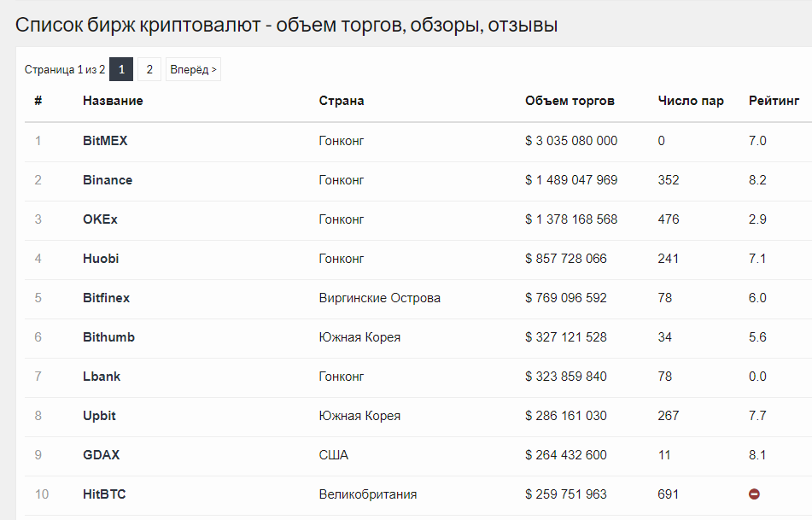Click the 'Объем торгов' column header

(570, 101)
